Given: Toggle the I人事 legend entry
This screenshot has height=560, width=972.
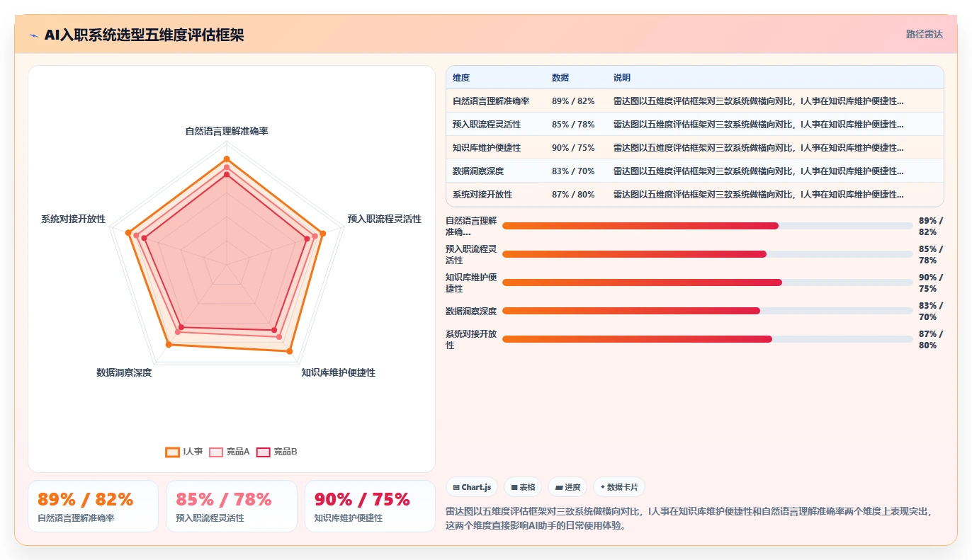Looking at the screenshot, I should pos(184,452).
